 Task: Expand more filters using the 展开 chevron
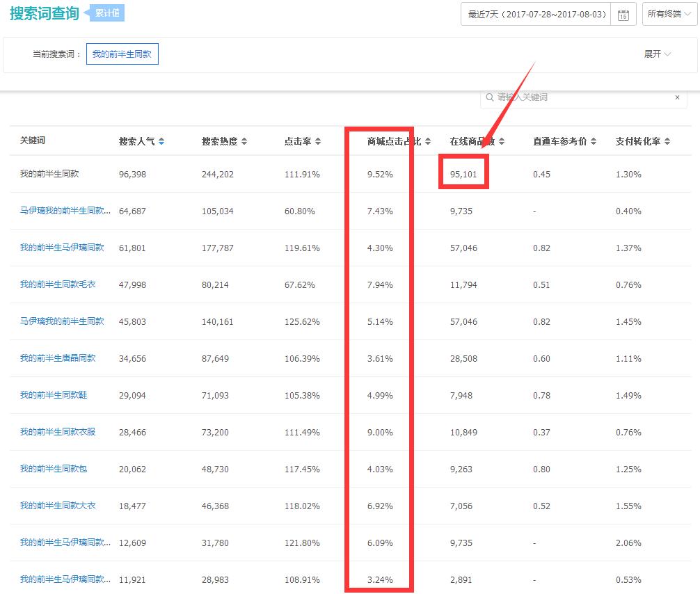pyautogui.click(x=657, y=54)
